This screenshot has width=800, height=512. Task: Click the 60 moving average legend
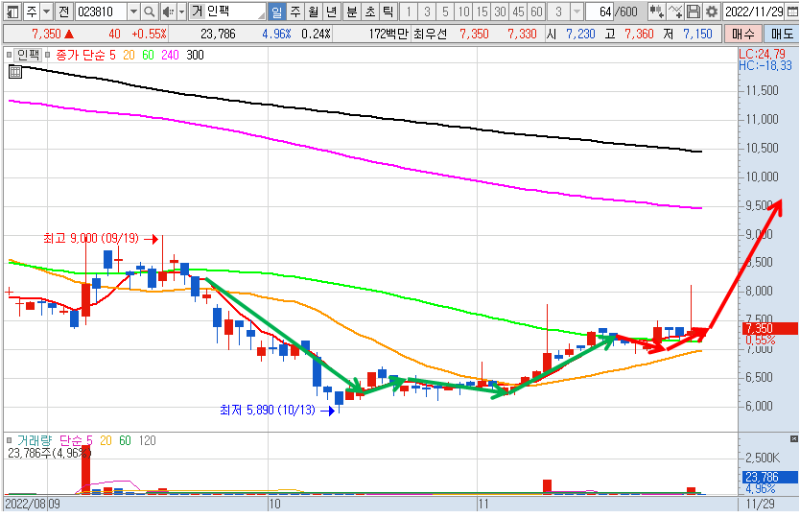(148, 55)
